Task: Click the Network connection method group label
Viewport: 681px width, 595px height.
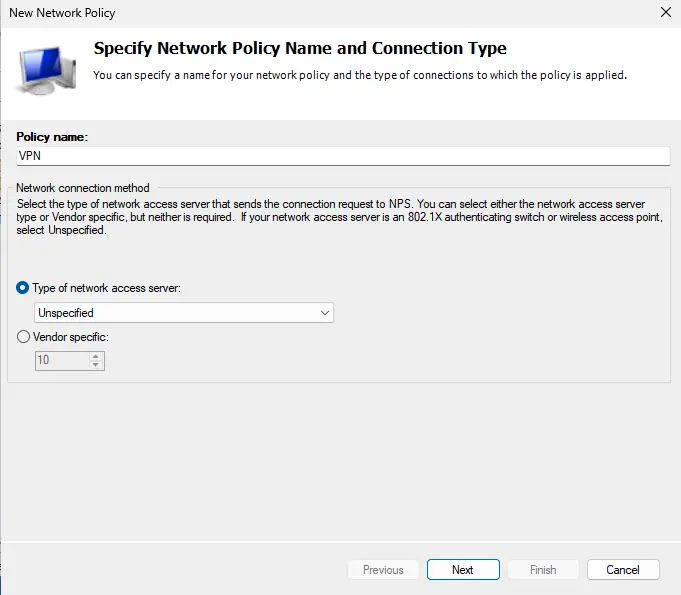Action: pos(84,188)
